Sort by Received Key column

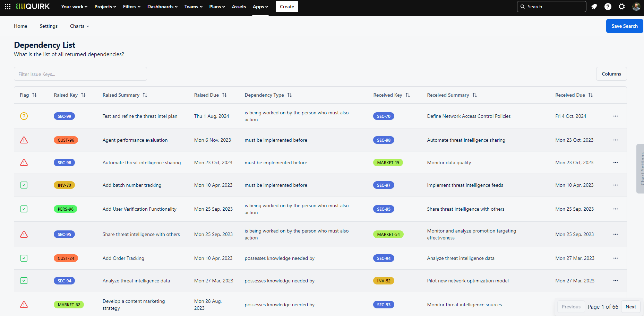[x=408, y=95]
